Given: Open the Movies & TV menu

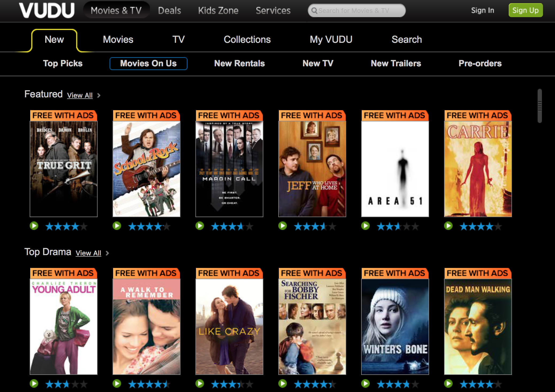Looking at the screenshot, I should [x=116, y=10].
